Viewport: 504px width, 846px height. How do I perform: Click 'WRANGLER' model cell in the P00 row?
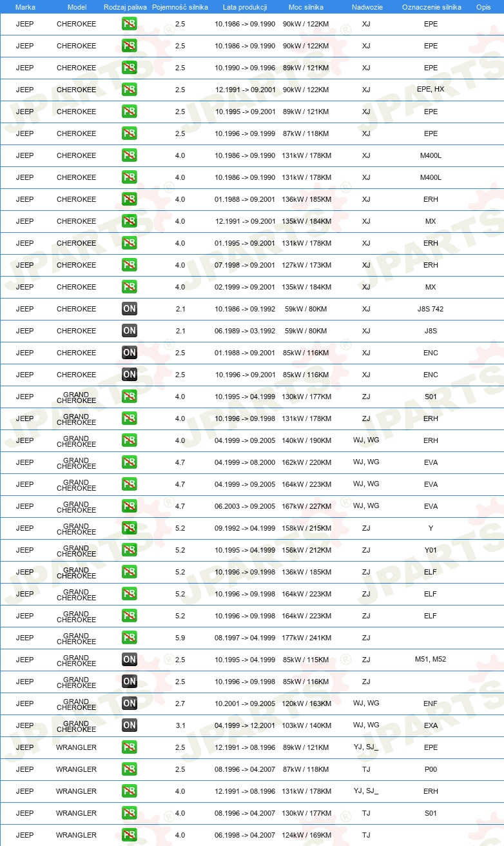point(76,769)
